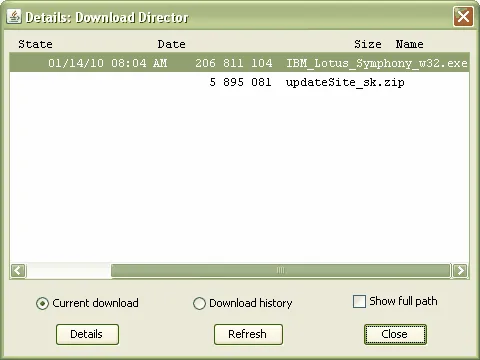This screenshot has height=360, width=480.
Task: Click the date 01/14/10 08:04 AM
Action: 108,63
